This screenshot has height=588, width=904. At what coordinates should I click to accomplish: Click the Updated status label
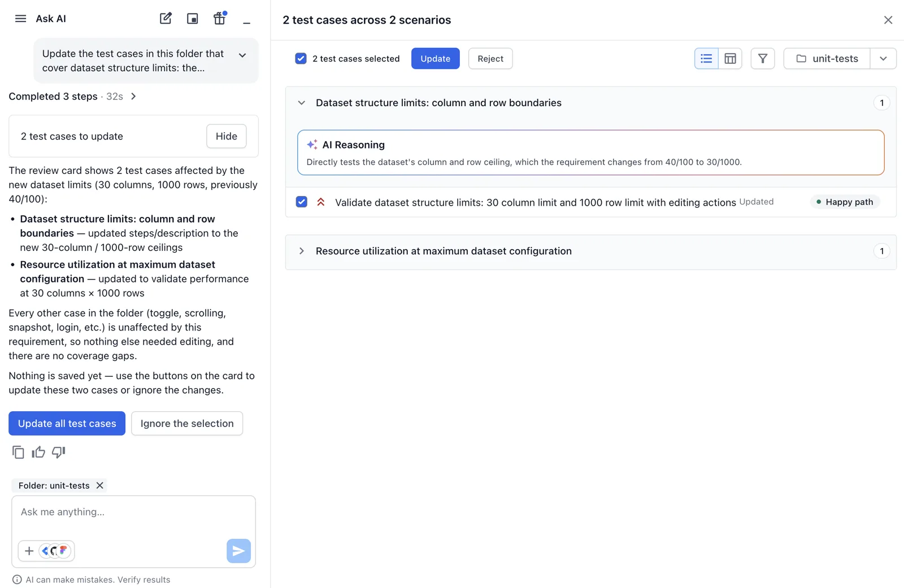pos(757,202)
